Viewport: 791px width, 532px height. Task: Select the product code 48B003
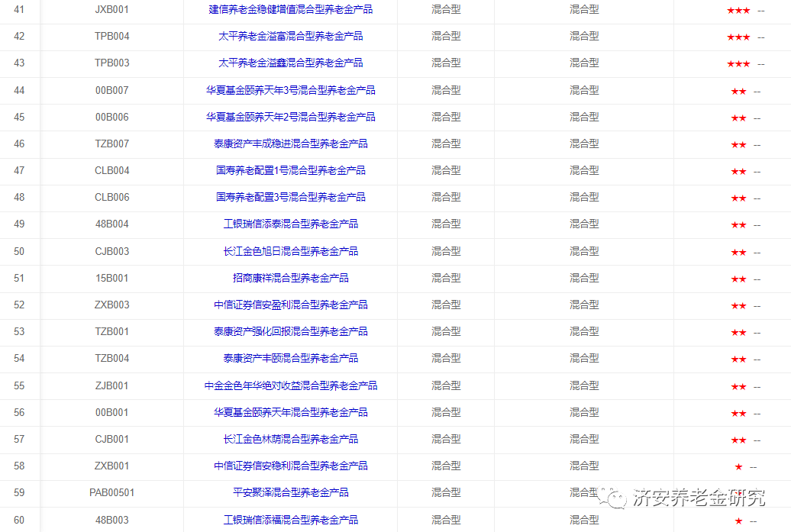point(112,520)
